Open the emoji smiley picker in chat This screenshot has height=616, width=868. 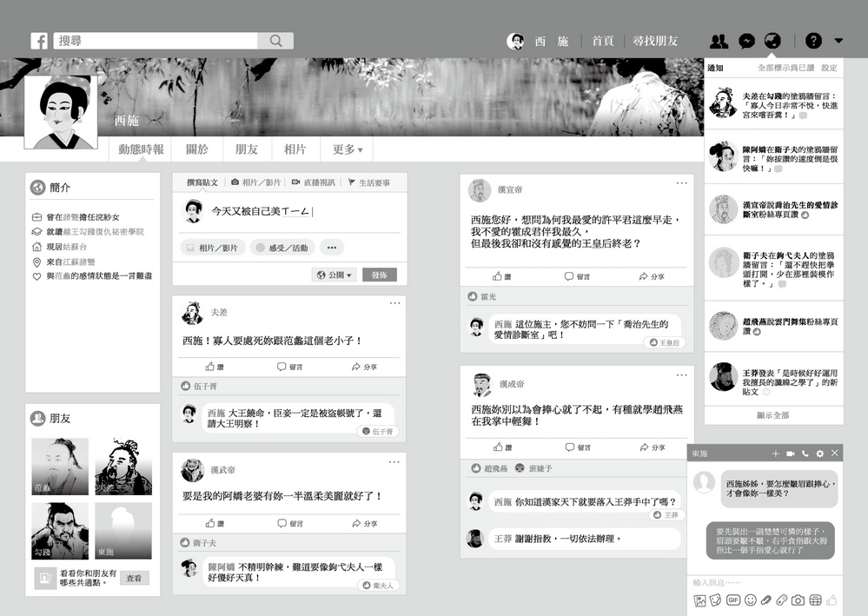pyautogui.click(x=750, y=600)
